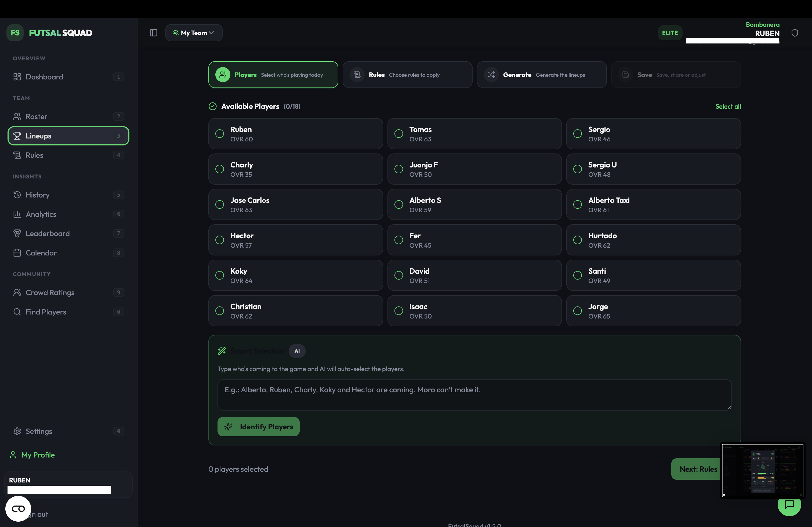Click the My Profile person icon
Image resolution: width=812 pixels, height=527 pixels.
coord(13,455)
